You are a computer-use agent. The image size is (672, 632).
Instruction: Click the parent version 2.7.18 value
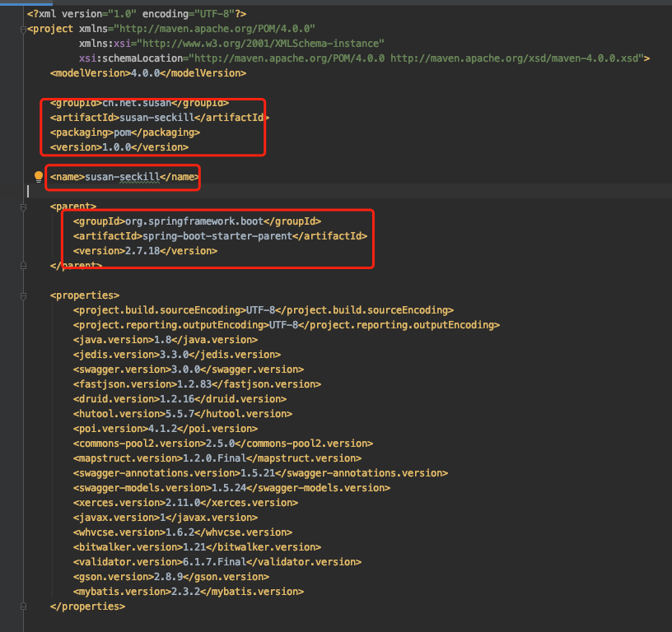pyautogui.click(x=141, y=251)
